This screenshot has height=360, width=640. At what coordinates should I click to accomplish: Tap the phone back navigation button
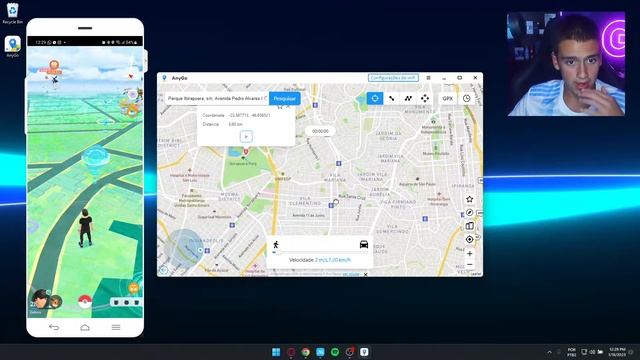coord(54,327)
